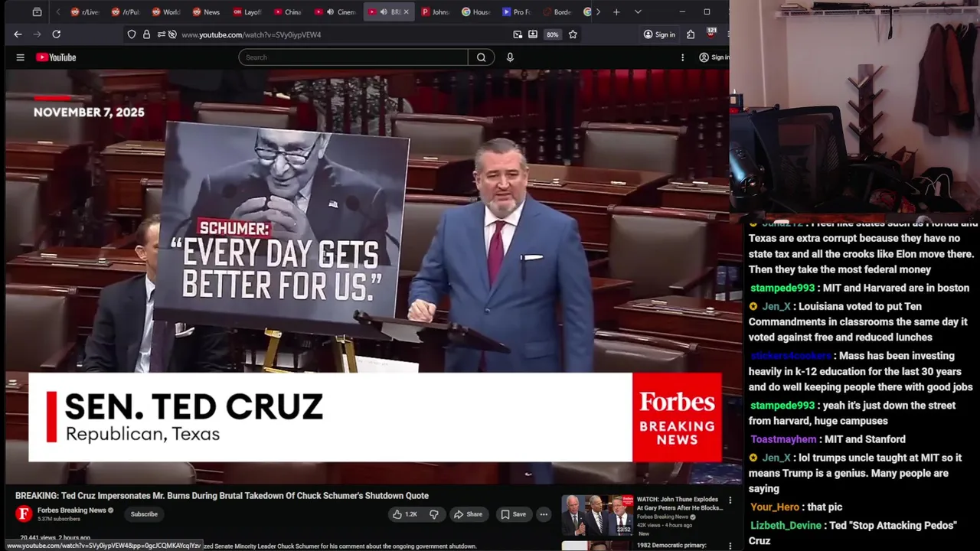This screenshot has width=980, height=551.
Task: Switch to the House tab
Action: 476,12
